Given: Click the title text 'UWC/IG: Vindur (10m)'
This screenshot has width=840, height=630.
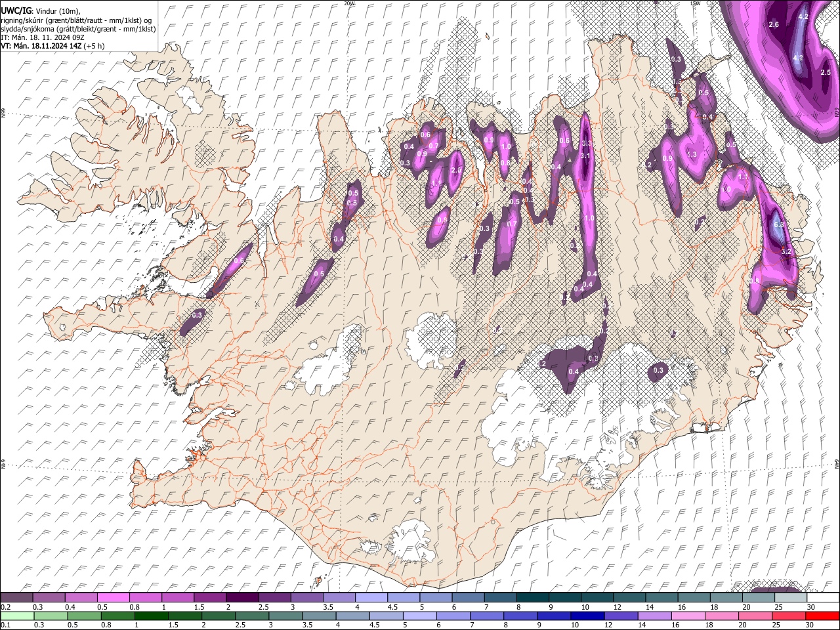Looking at the screenshot, I should coord(39,11).
